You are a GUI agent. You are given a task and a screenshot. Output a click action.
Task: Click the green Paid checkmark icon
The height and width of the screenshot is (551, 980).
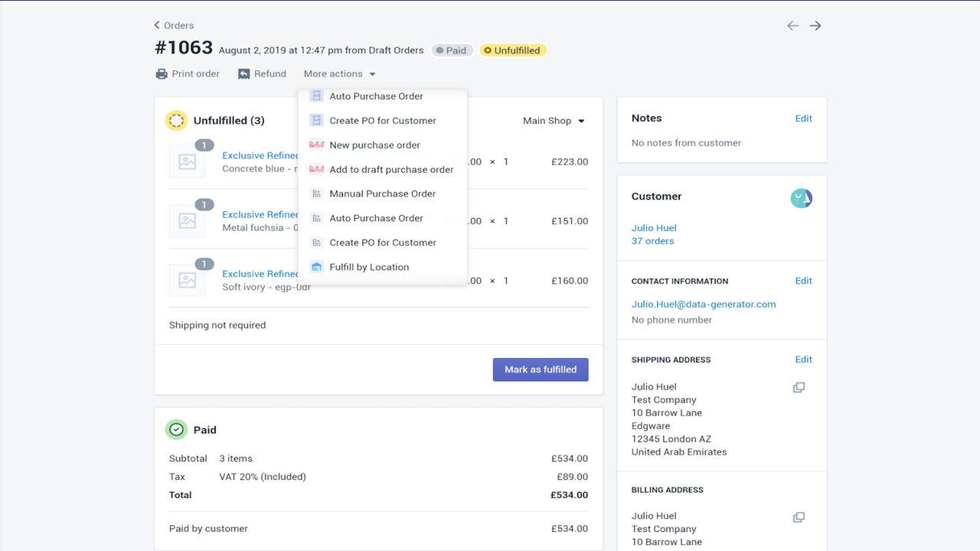pyautogui.click(x=176, y=430)
